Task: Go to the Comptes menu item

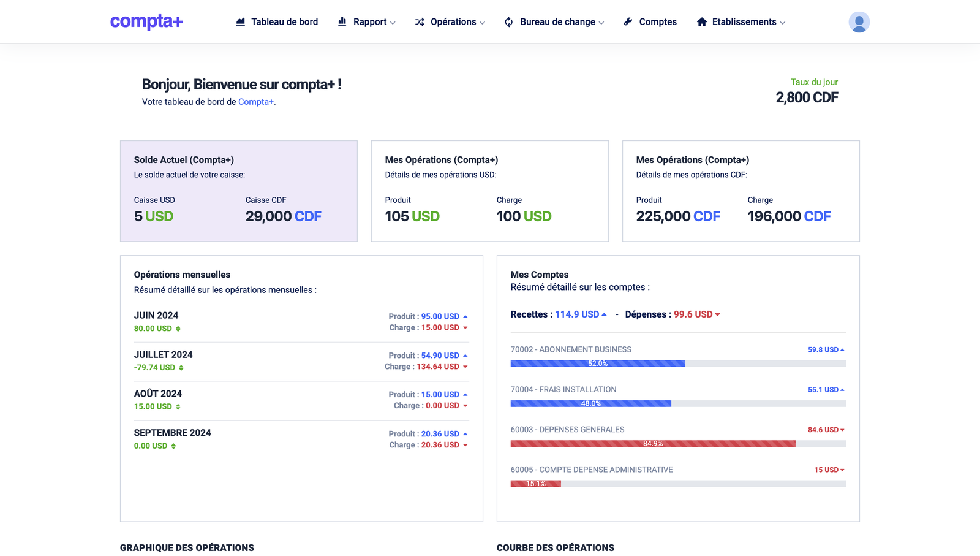Action: tap(657, 22)
